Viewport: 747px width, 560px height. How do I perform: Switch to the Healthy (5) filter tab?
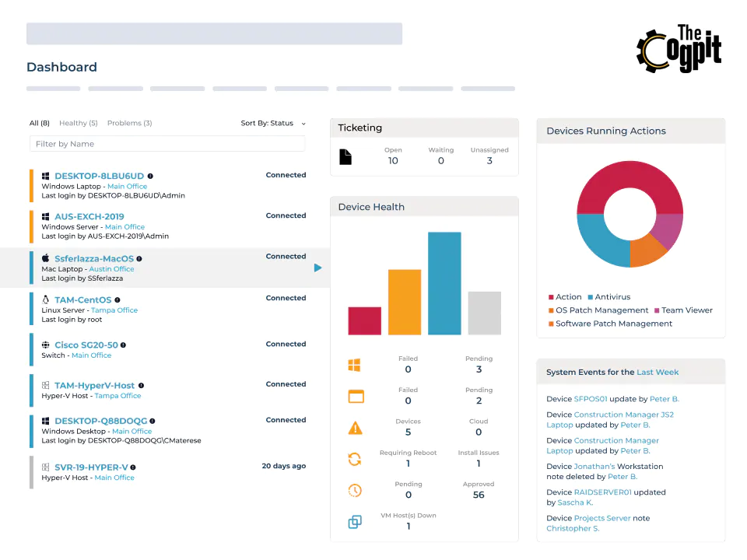tap(78, 123)
